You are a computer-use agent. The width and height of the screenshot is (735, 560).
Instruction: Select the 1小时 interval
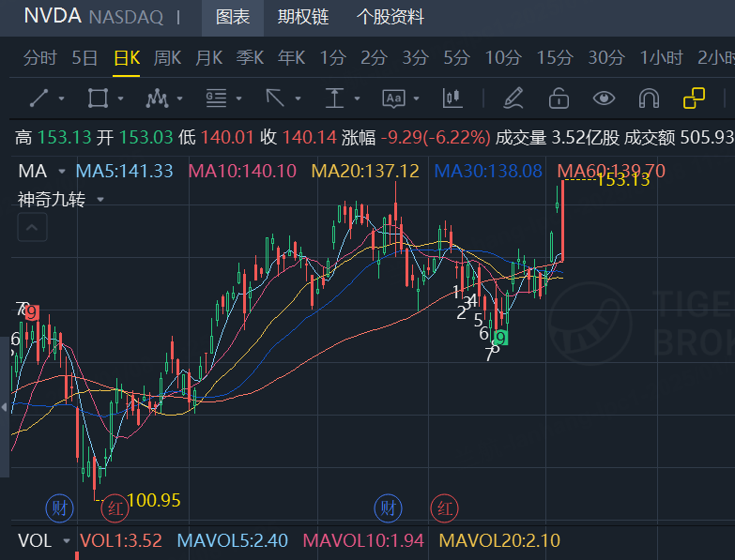(x=662, y=58)
